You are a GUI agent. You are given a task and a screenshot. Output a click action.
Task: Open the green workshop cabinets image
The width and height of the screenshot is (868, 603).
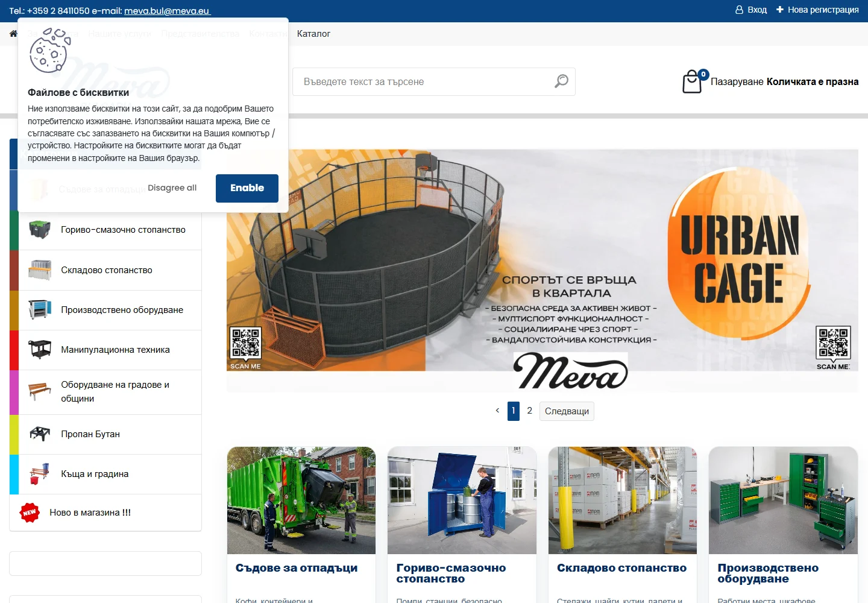784,500
